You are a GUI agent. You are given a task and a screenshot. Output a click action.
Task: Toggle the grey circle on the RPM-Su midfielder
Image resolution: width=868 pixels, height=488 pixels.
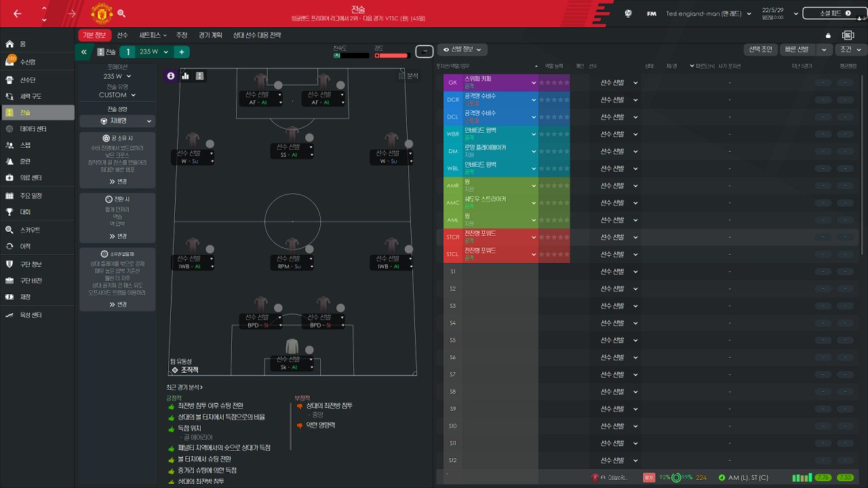pyautogui.click(x=309, y=249)
